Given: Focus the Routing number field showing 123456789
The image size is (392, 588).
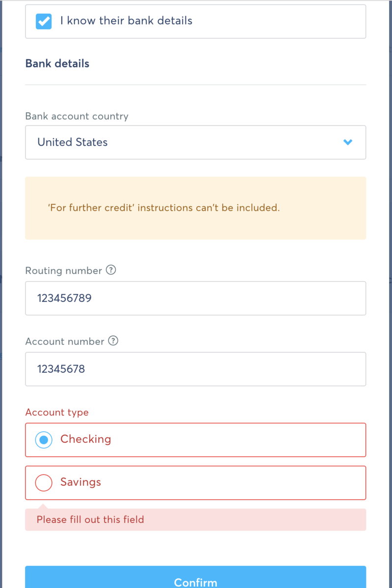Looking at the screenshot, I should pos(196,298).
